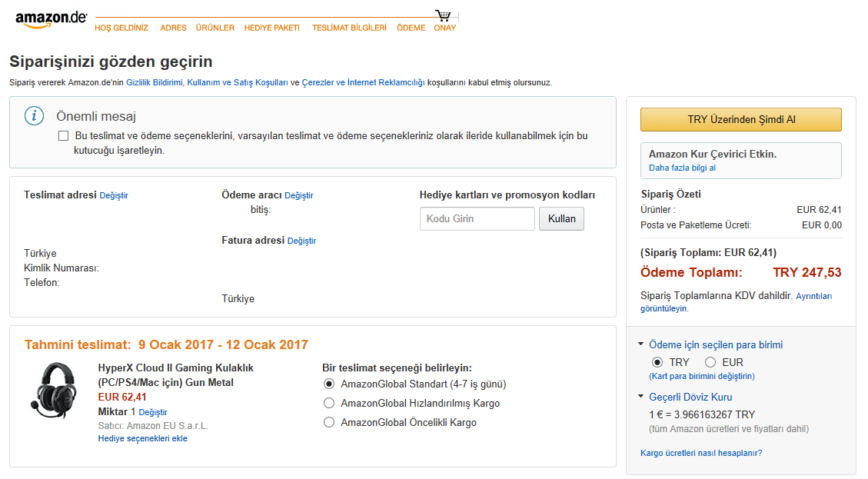Click the HyperX headset product image
868x479 pixels.
tap(52, 391)
